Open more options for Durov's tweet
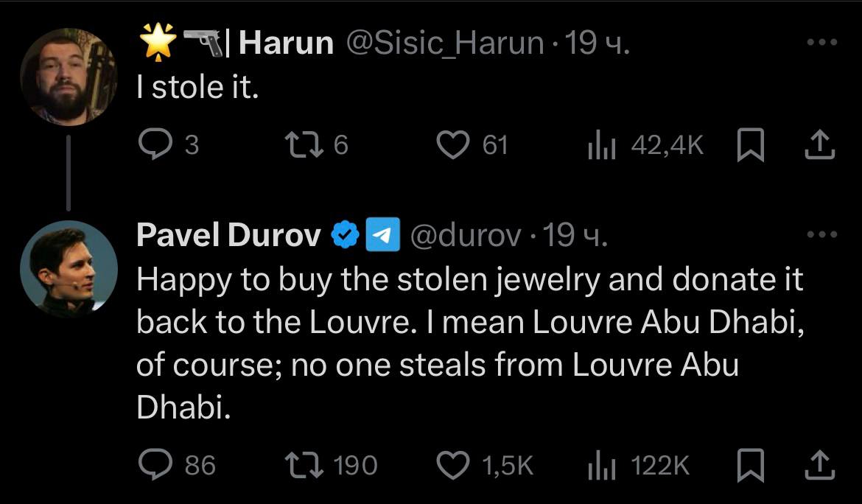This screenshot has height=504, width=862. [822, 235]
